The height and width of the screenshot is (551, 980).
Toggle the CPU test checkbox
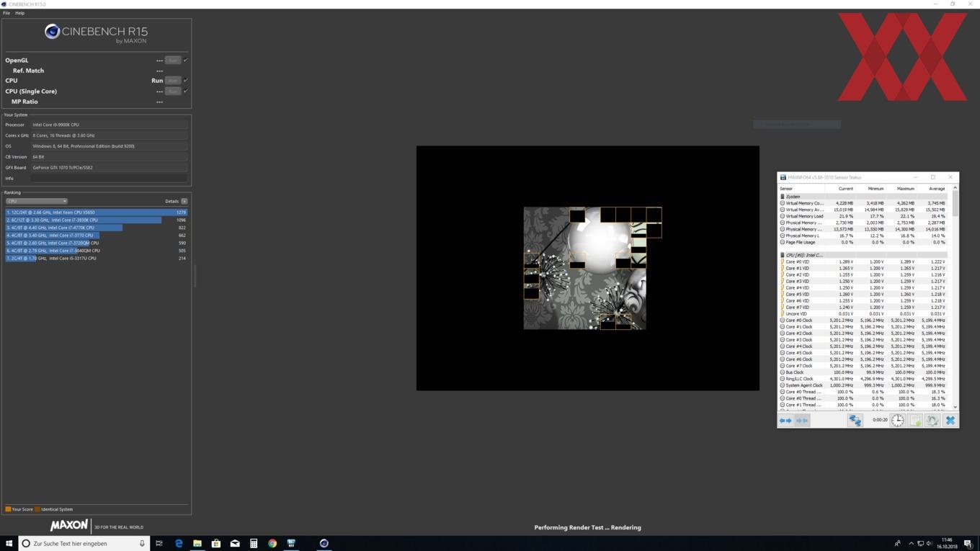(186, 81)
